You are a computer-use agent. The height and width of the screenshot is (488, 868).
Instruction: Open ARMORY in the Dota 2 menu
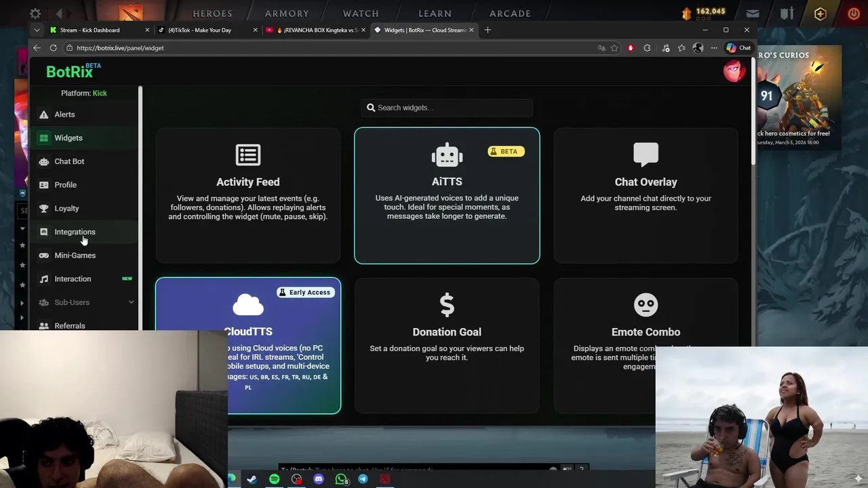click(x=287, y=14)
